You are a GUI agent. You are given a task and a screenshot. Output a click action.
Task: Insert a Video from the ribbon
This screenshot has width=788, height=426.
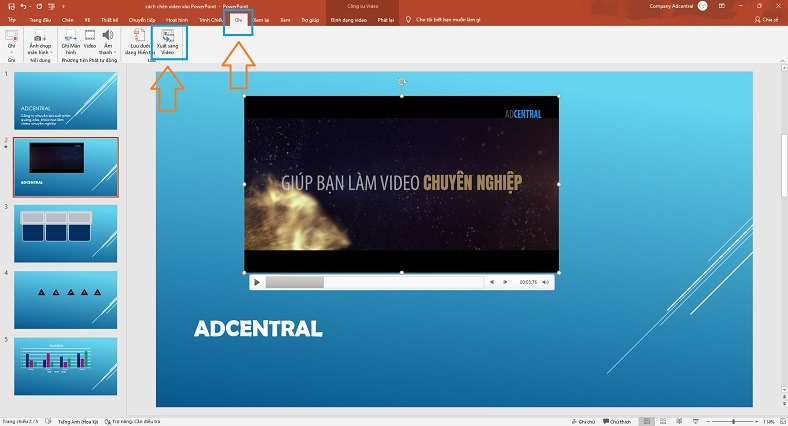tap(89, 44)
